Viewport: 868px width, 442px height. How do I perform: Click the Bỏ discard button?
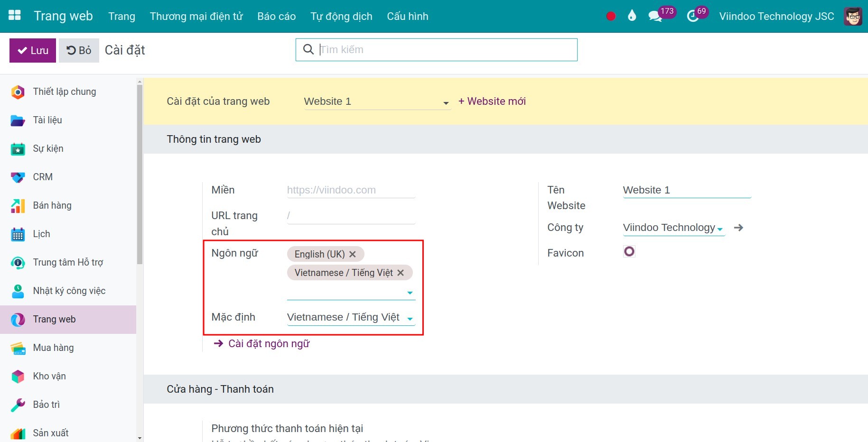coord(79,50)
